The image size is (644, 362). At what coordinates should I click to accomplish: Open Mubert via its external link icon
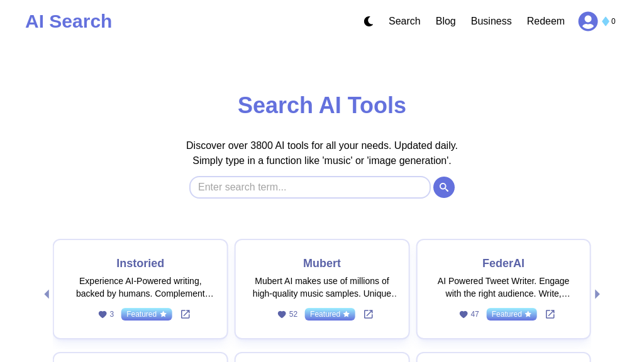click(368, 314)
